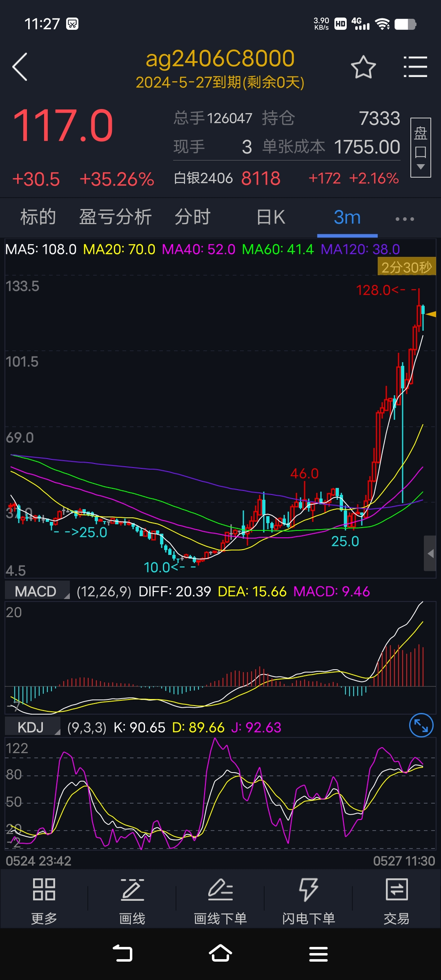The height and width of the screenshot is (980, 441).
Task: Add contract to favorites with star icon
Action: point(363,67)
